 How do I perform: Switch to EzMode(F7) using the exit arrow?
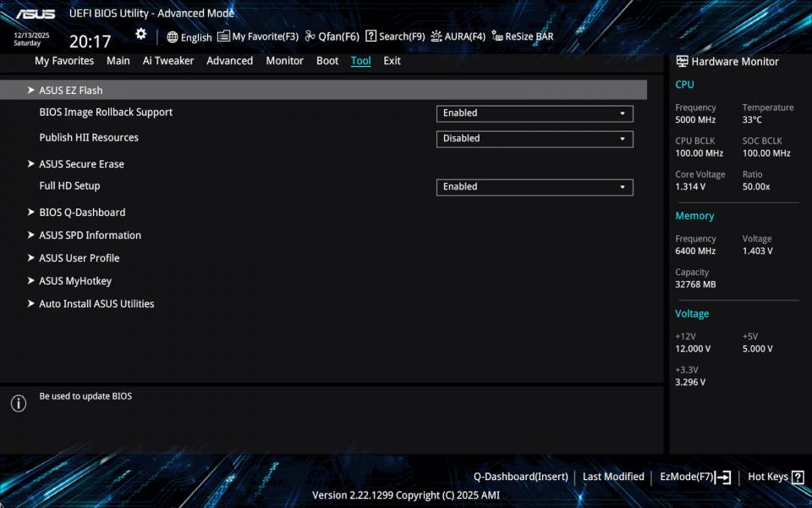723,478
